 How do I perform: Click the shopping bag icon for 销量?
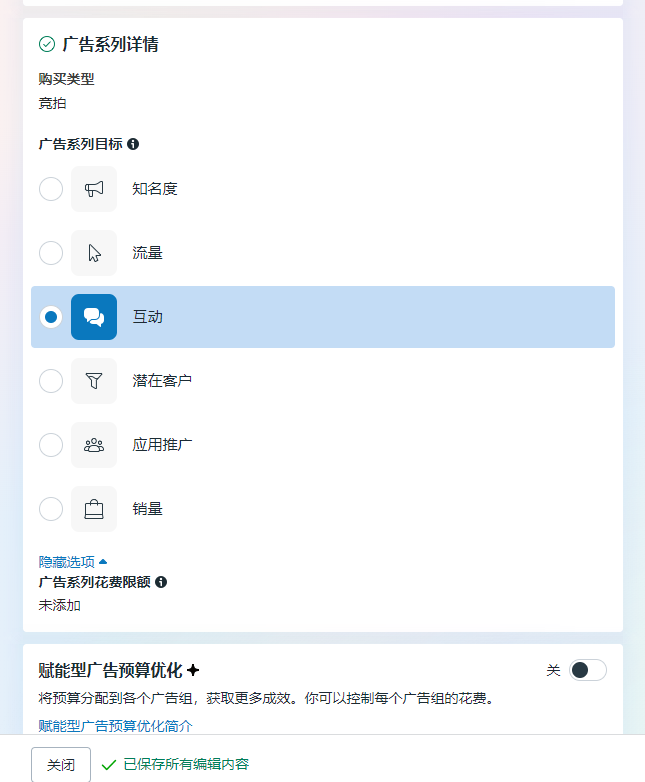[x=94, y=509]
